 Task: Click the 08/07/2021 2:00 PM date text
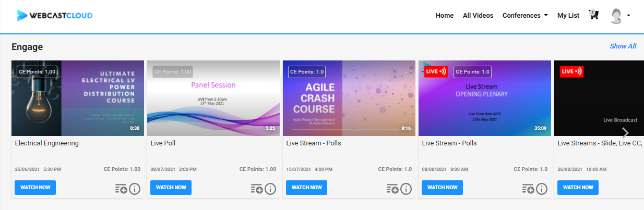tap(173, 169)
